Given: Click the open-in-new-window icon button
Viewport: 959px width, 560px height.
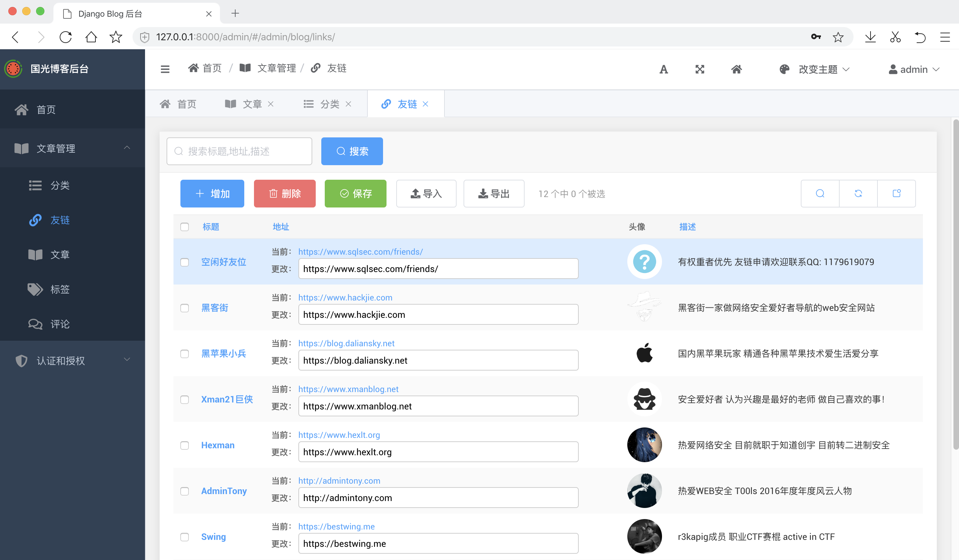Looking at the screenshot, I should (896, 194).
